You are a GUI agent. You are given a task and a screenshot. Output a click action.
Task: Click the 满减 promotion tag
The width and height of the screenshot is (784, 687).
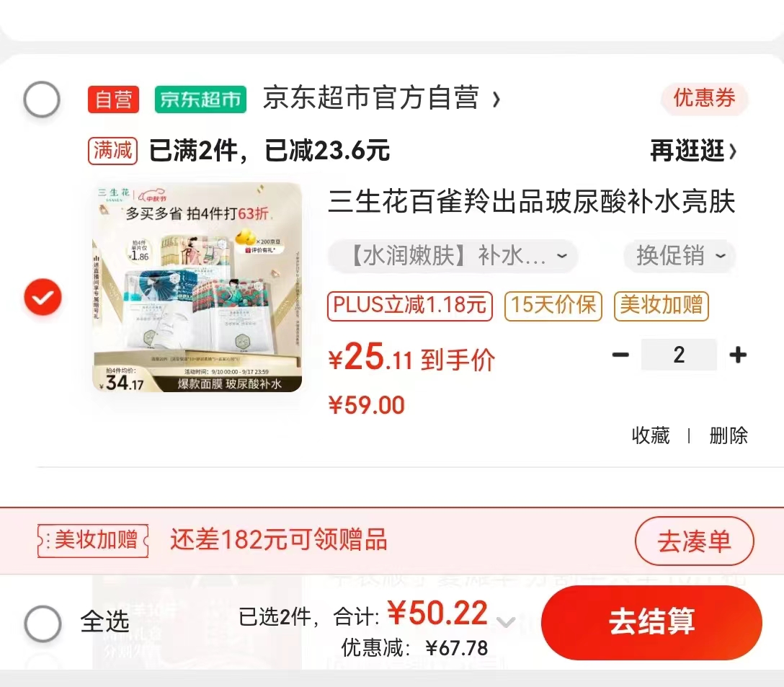pyautogui.click(x=112, y=151)
